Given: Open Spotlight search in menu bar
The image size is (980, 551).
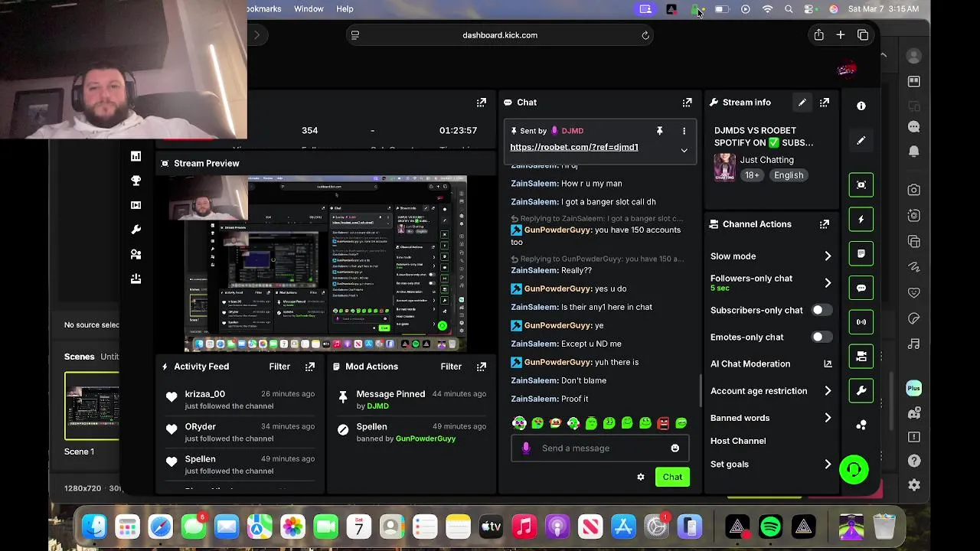Looking at the screenshot, I should coord(789,9).
